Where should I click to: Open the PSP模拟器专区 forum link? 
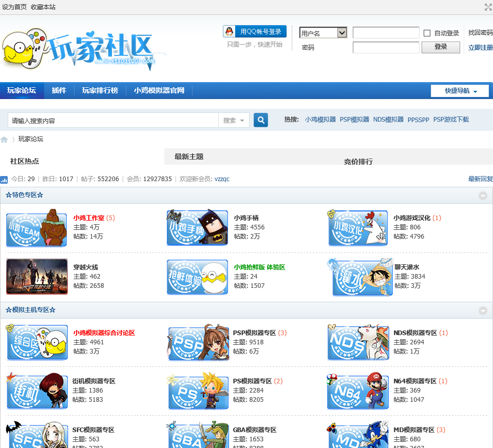pyautogui.click(x=254, y=333)
